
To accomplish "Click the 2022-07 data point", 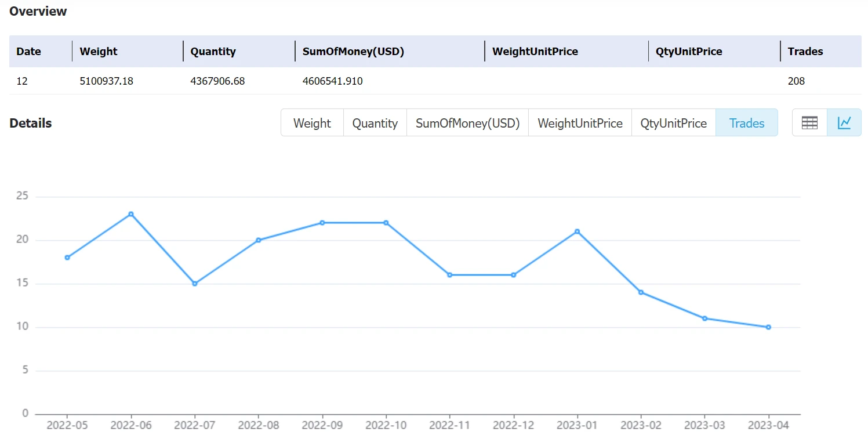I will [195, 284].
